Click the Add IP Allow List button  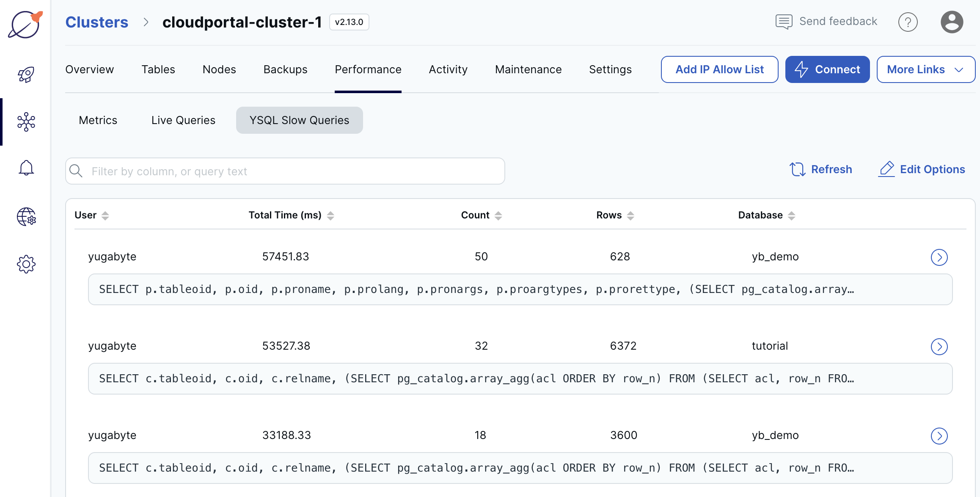(719, 69)
